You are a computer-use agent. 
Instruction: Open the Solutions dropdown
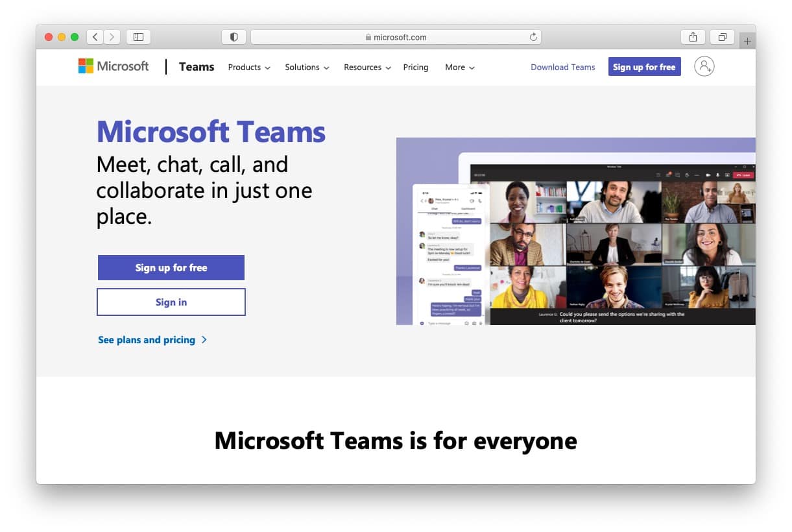coord(306,67)
